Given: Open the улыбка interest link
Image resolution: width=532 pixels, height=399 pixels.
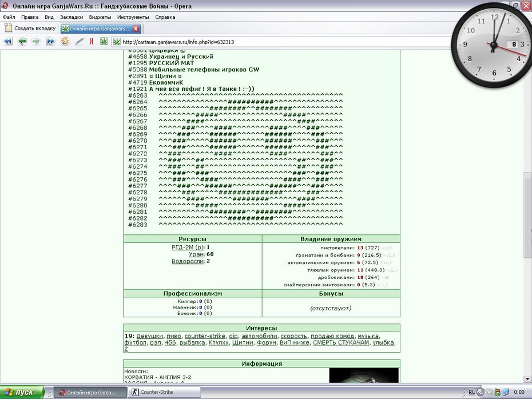Looking at the screenshot, I should tap(383, 342).
